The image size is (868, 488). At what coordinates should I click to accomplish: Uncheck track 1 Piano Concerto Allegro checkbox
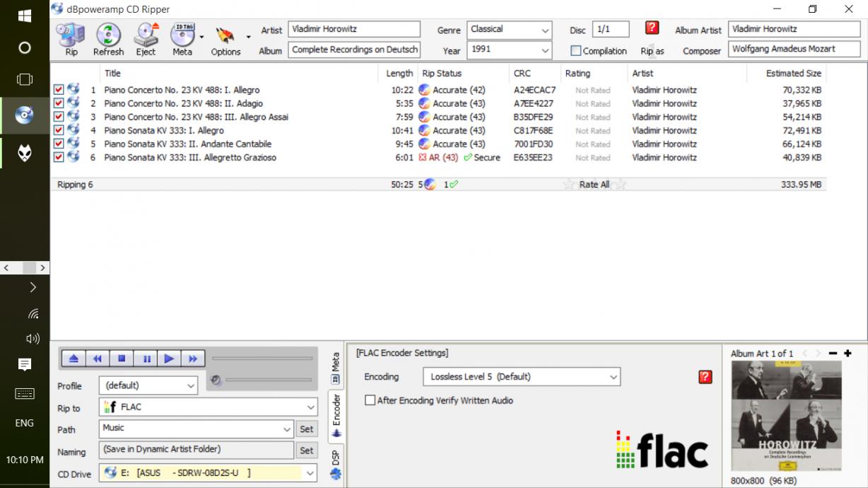coord(59,90)
